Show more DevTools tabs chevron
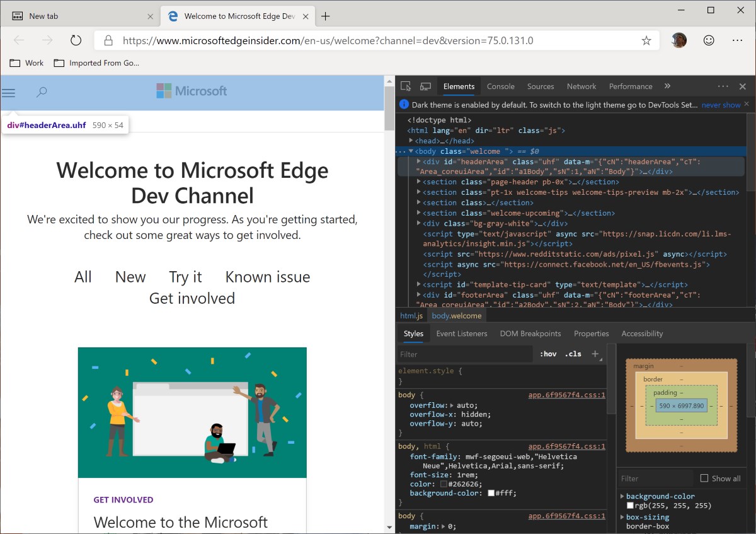 click(667, 86)
